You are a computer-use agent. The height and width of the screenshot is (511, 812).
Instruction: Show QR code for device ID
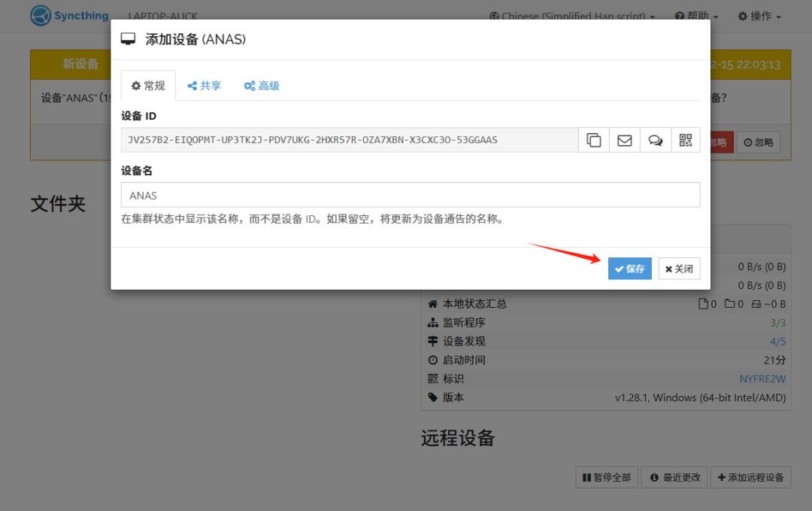click(x=686, y=140)
